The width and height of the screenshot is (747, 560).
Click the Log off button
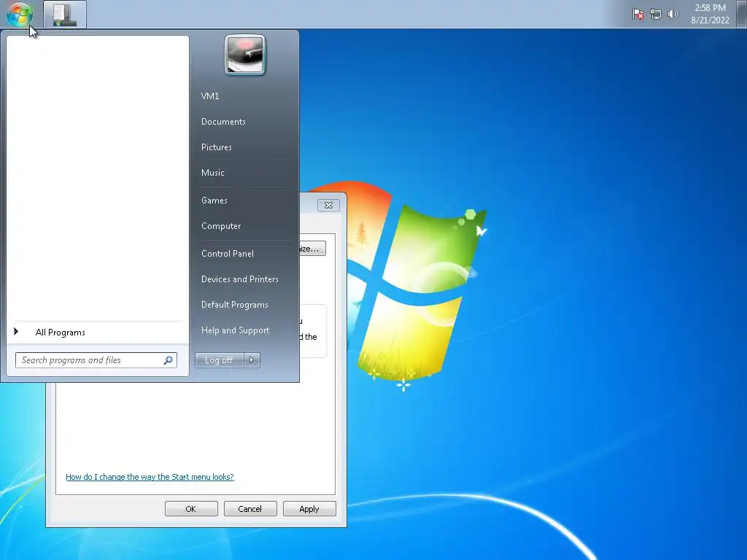(219, 360)
